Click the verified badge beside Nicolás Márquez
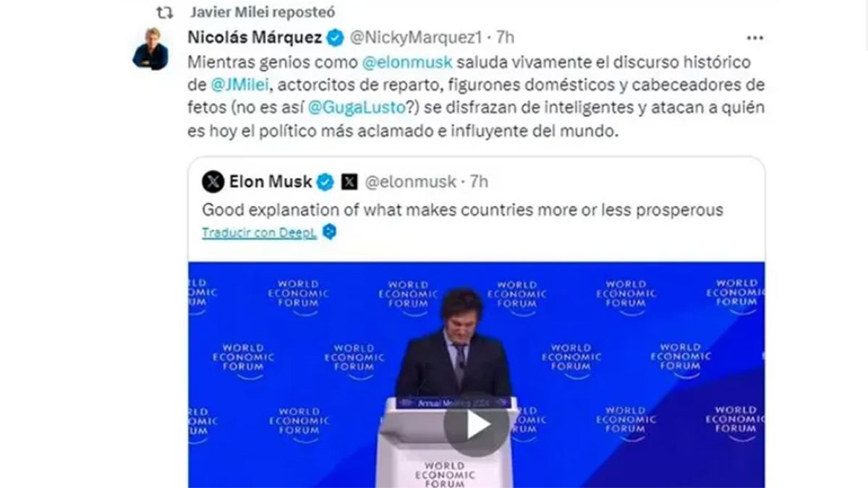This screenshot has height=488, width=868. point(334,37)
